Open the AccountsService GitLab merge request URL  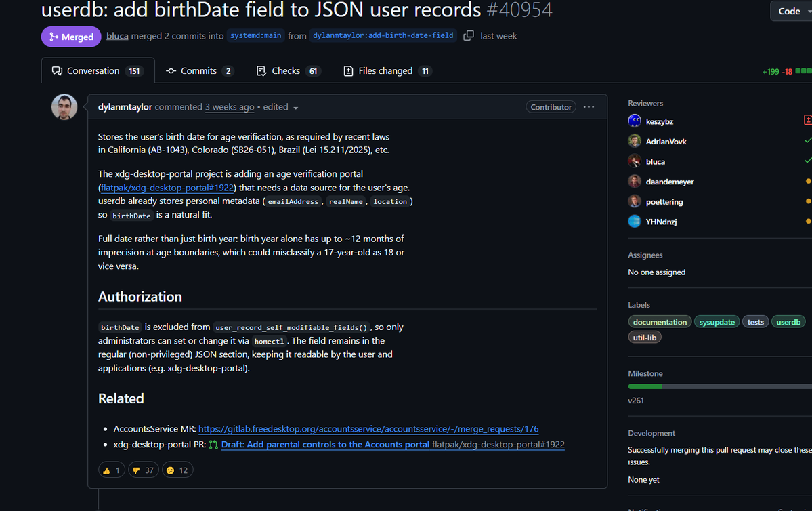pos(368,429)
